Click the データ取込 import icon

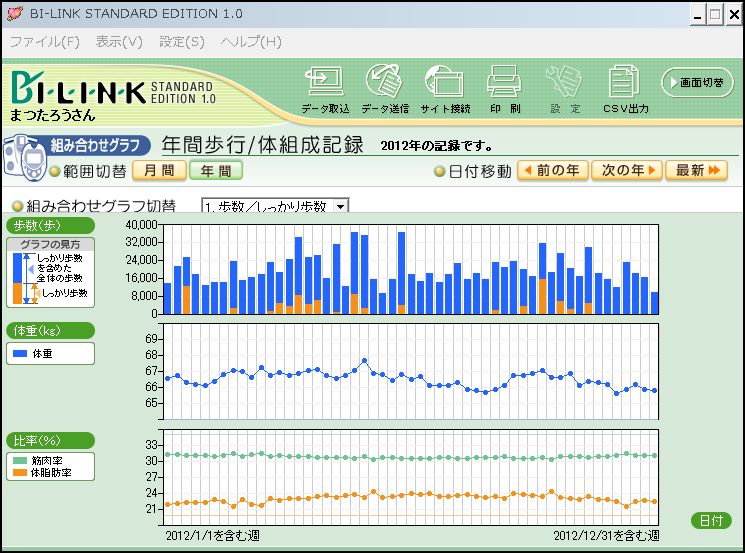325,86
